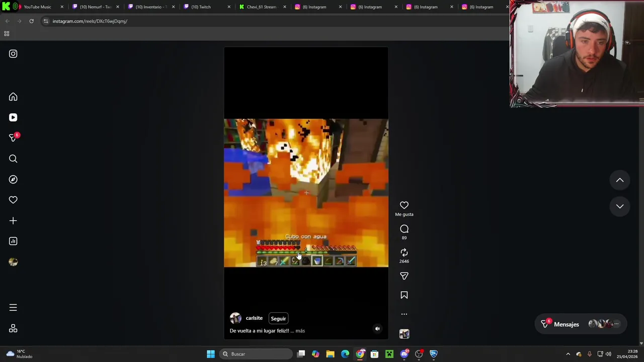Viewport: 644px width, 362px height.
Task: Open the Windows Start menu
Action: tap(211, 354)
